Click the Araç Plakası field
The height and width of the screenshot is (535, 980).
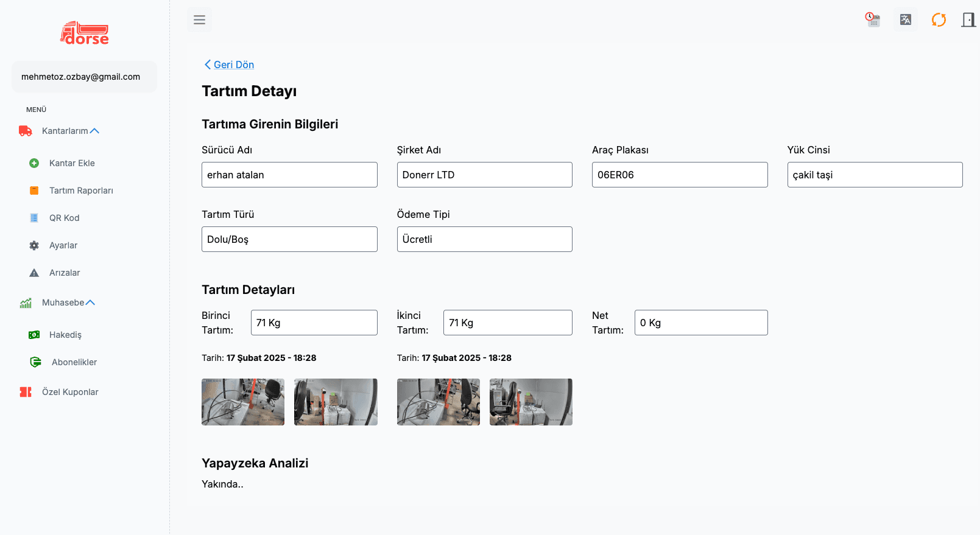click(x=679, y=175)
